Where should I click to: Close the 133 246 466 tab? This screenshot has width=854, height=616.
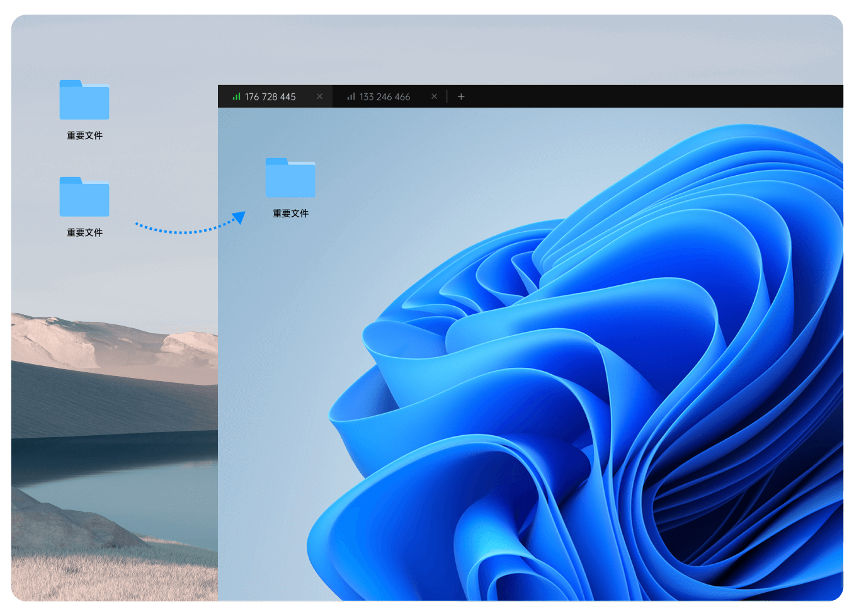[x=434, y=96]
